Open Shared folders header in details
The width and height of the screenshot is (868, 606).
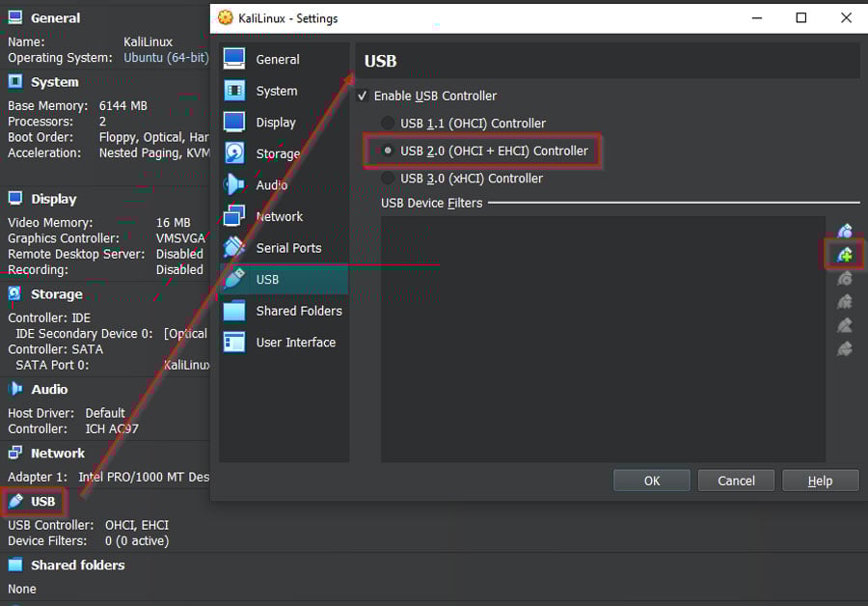pos(77,565)
